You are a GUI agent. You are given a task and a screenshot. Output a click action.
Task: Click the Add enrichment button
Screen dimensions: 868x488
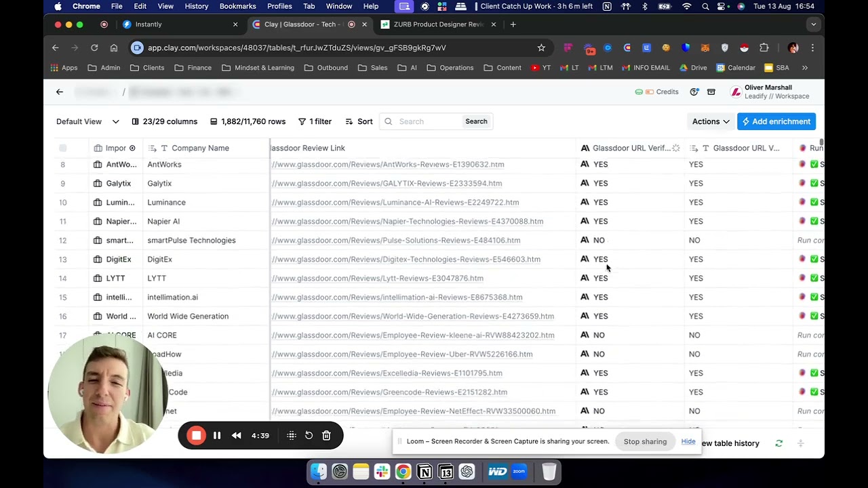[x=776, y=121]
